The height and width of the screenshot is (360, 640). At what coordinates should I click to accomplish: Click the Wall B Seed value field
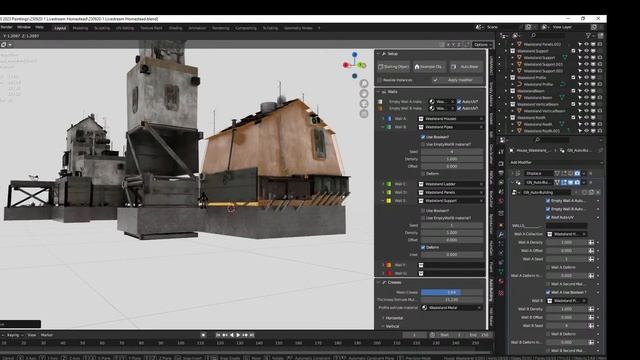tap(452, 152)
